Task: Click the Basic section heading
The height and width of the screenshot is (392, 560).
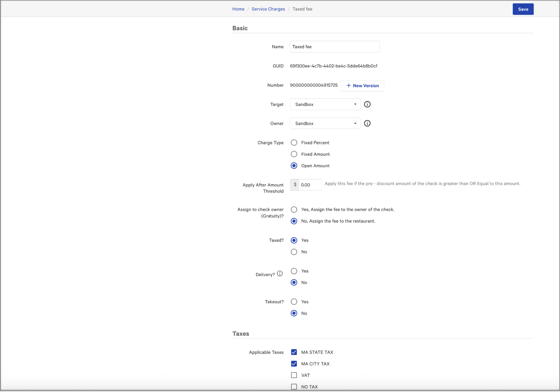Action: (x=240, y=28)
